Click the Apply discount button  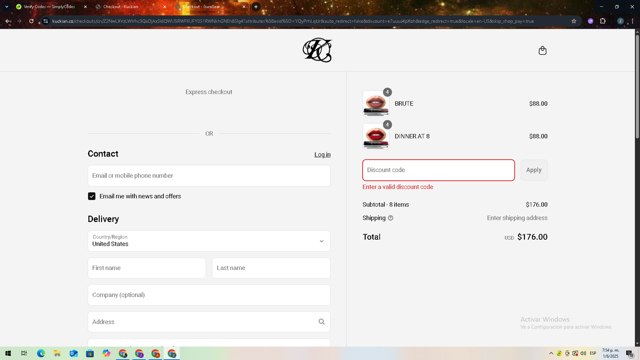pos(533,170)
